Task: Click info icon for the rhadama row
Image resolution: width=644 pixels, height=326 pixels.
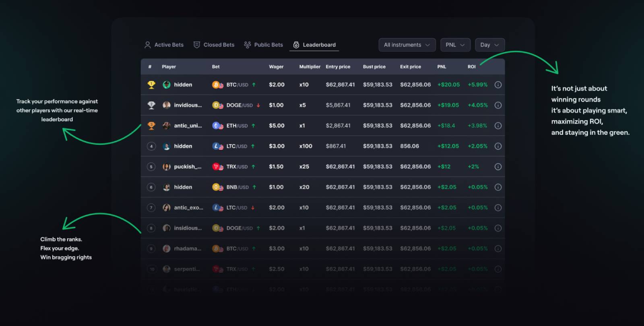Action: pos(498,249)
